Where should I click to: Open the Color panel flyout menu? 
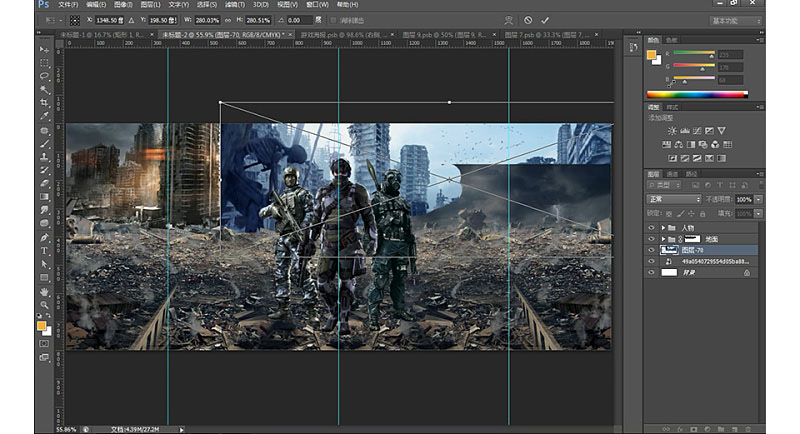(x=759, y=40)
